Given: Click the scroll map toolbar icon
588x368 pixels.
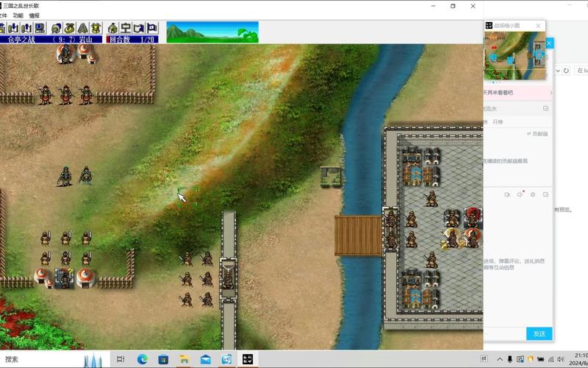Looking at the screenshot, I should 139,28.
